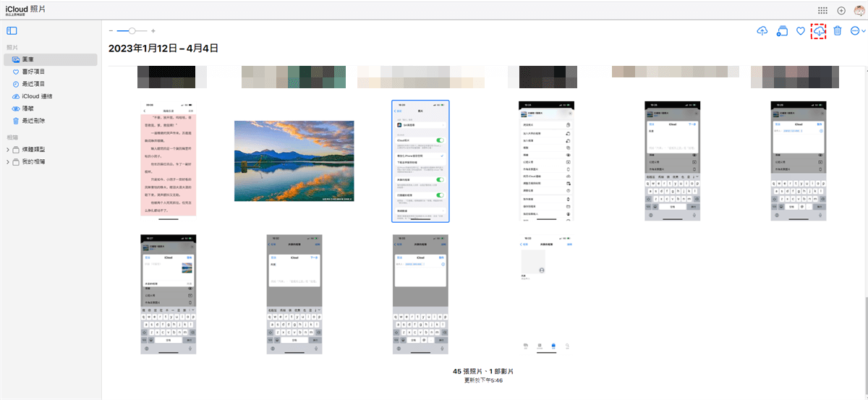Open the account avatar menu
Image resolution: width=868 pixels, height=400 pixels.
click(858, 10)
